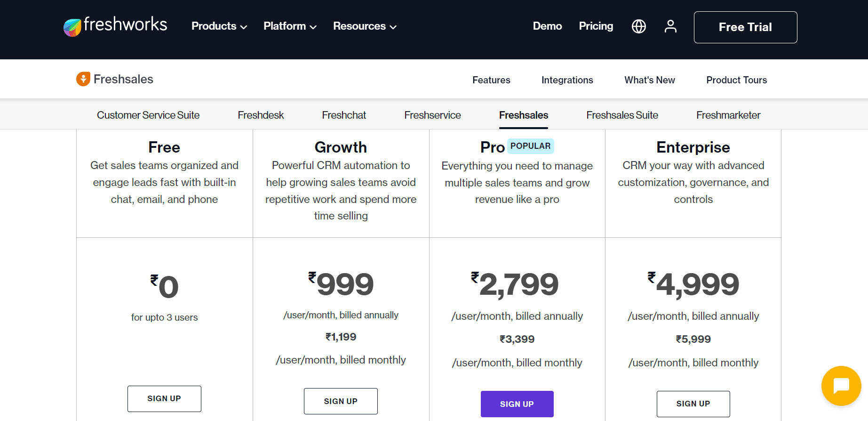Open the user account icon
The image size is (868, 421).
click(670, 26)
